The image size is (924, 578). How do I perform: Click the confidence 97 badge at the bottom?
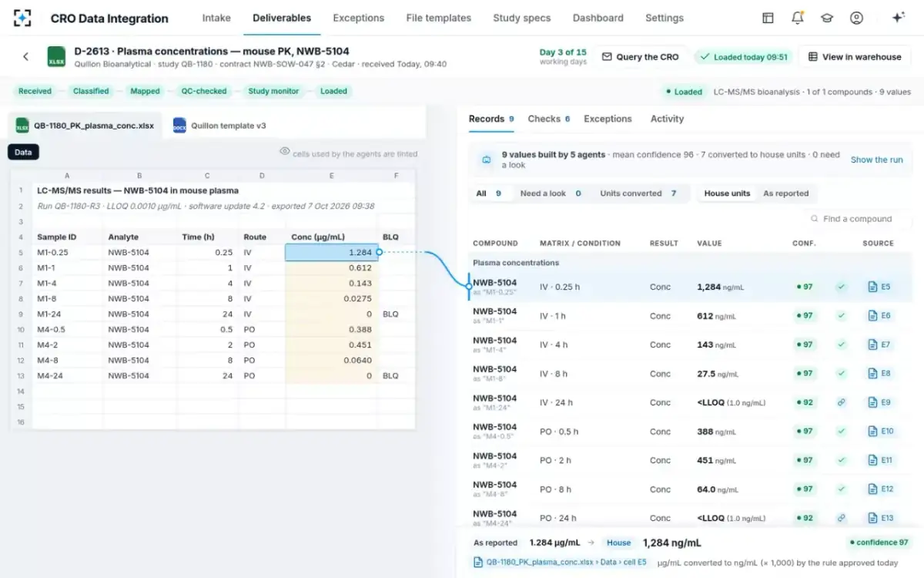click(879, 543)
